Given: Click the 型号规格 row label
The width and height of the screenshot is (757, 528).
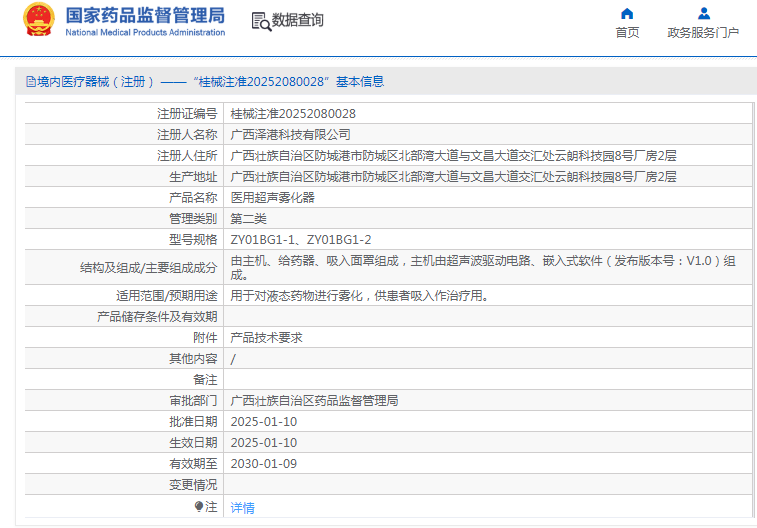Looking at the screenshot, I should point(193,240).
